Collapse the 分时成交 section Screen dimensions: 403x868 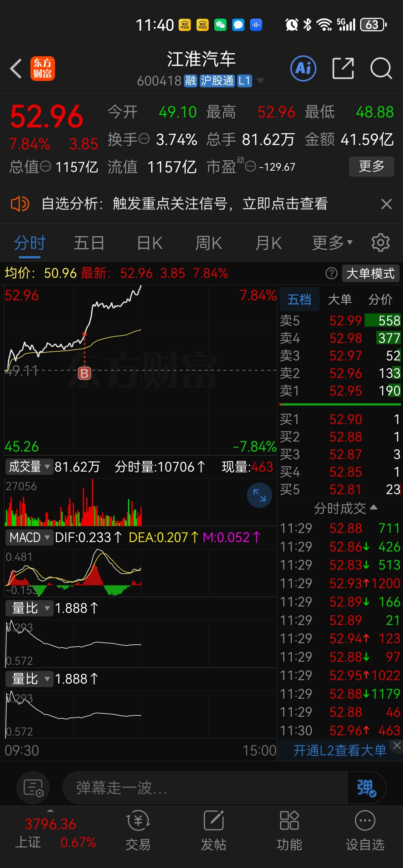click(345, 508)
